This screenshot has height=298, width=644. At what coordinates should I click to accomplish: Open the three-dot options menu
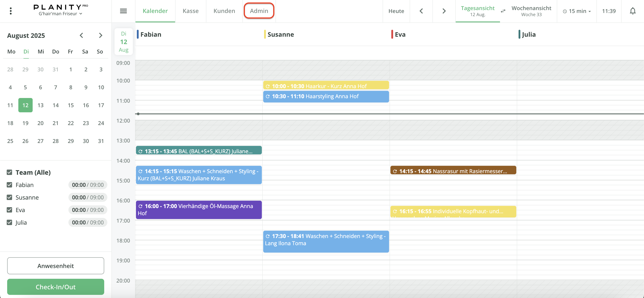[x=11, y=11]
